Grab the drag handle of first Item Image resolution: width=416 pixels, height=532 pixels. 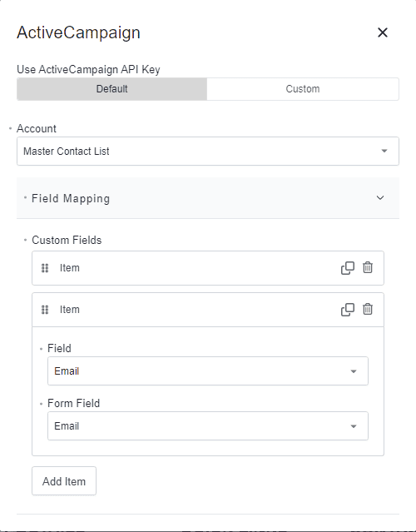(x=45, y=268)
